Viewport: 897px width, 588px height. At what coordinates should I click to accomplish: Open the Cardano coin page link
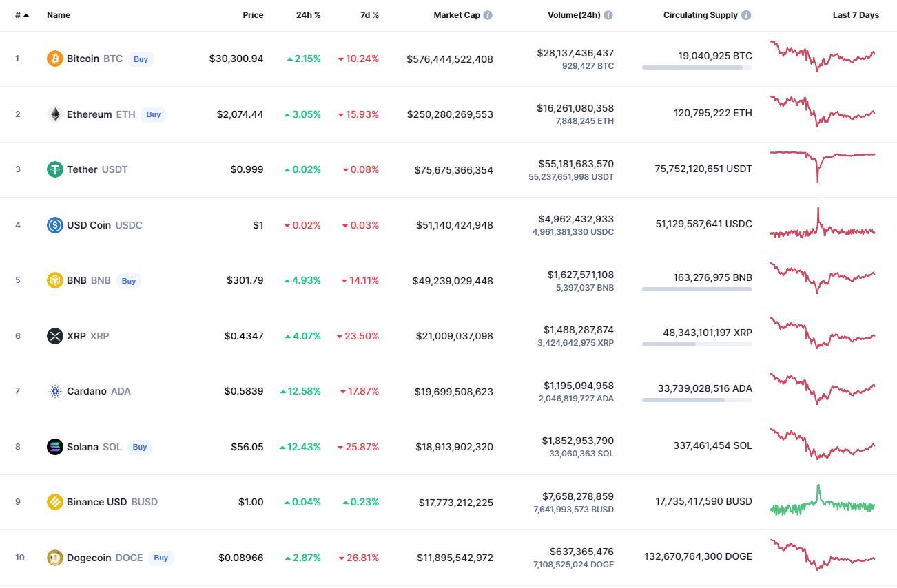click(x=87, y=391)
